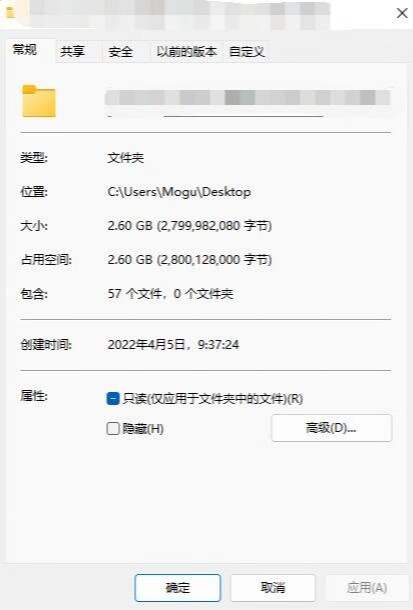This screenshot has width=413, height=610.
Task: Click the small folder icon in title bar
Action: pos(10,12)
